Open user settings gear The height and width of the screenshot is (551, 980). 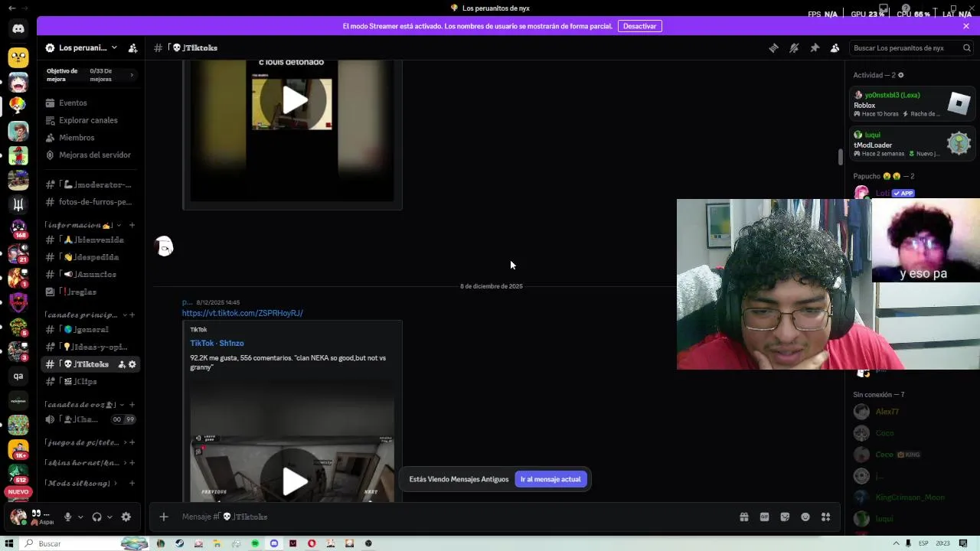coord(126,517)
